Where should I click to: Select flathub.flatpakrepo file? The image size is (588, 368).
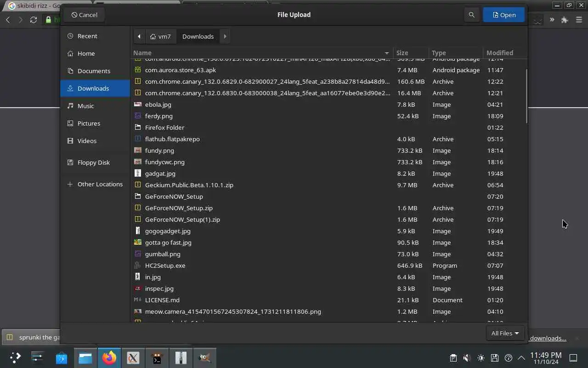point(328,139)
